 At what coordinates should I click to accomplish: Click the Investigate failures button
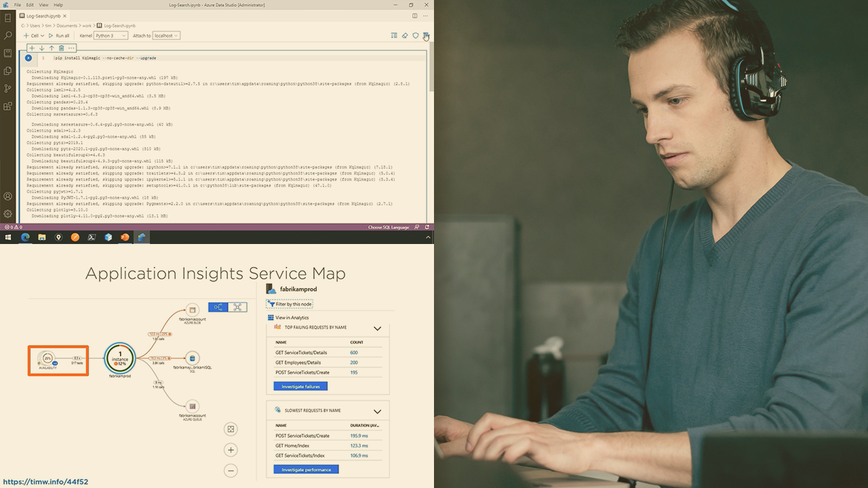point(300,386)
